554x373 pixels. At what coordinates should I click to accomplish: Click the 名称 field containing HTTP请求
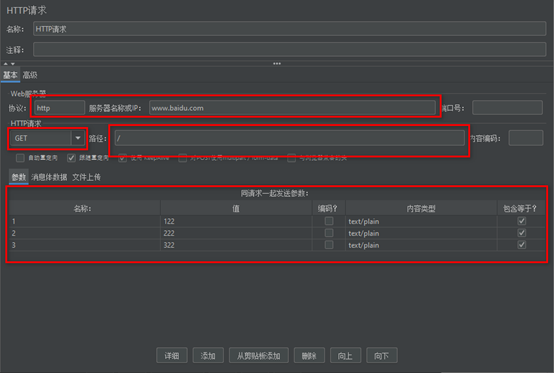point(290,29)
